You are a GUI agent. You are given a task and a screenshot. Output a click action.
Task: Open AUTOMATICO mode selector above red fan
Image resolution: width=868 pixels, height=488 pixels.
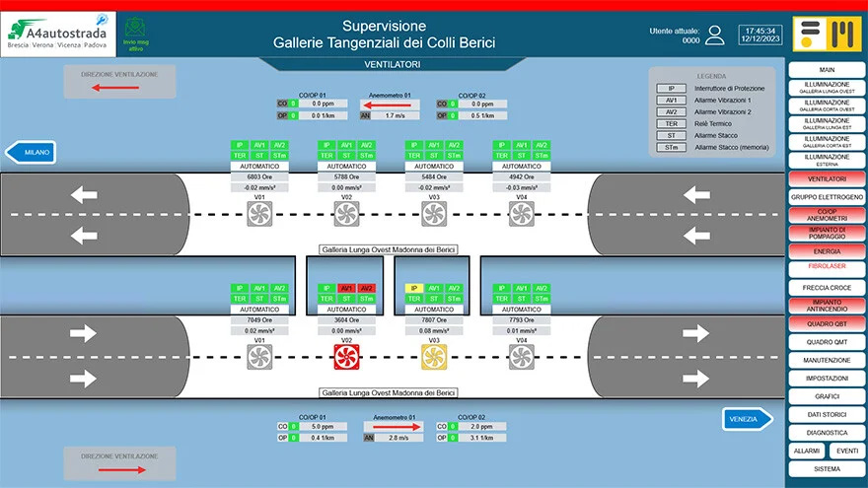(346, 310)
